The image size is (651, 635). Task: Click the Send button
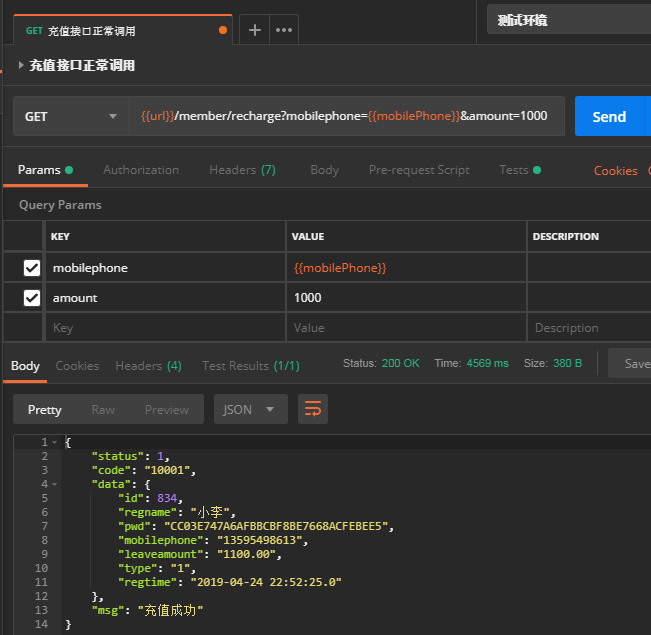tap(608, 116)
